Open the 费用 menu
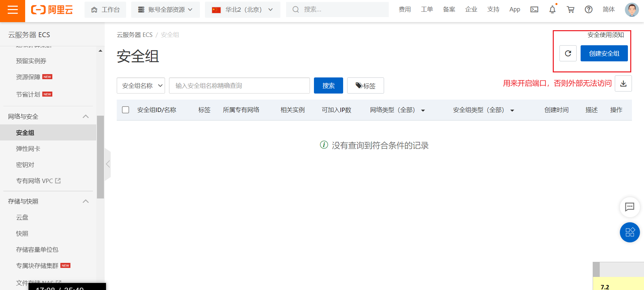This screenshot has height=290, width=644. click(x=405, y=9)
